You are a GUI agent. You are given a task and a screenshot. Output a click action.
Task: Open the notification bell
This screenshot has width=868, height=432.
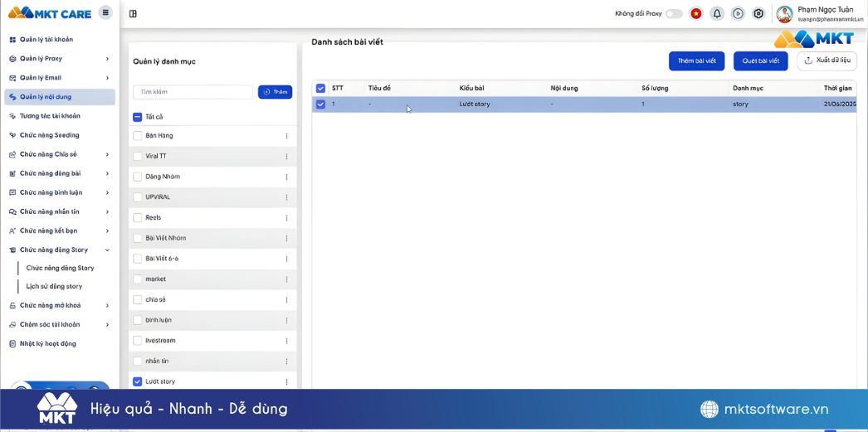pos(716,13)
